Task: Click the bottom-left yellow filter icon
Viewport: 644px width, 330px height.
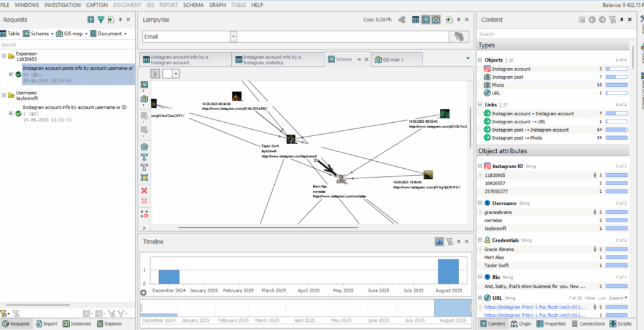Action: 3,314
